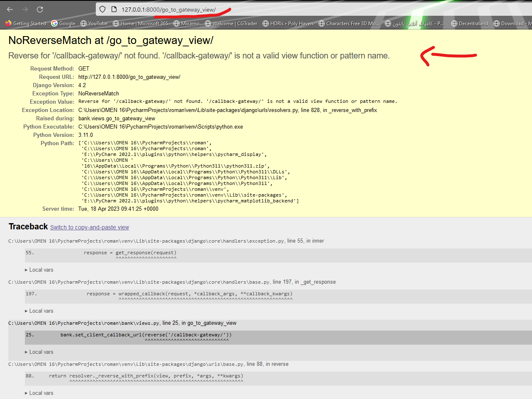This screenshot has height=399, width=532.
Task: Reload the page with the refresh icon
Action: point(40,9)
